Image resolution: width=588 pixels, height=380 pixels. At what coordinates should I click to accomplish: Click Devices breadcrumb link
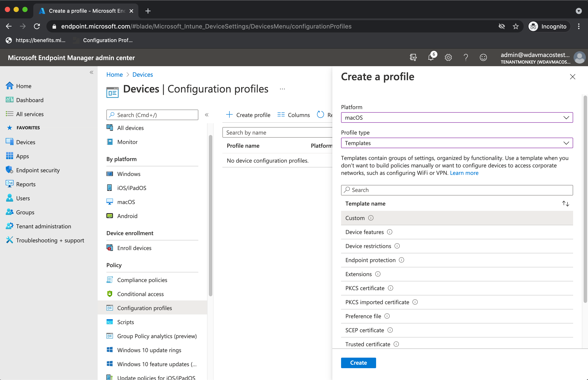point(143,75)
